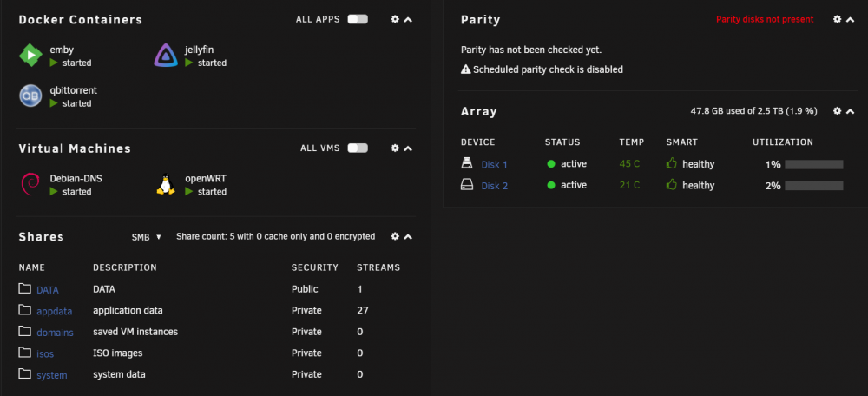Image resolution: width=868 pixels, height=396 pixels.
Task: Click the openWRT VM name
Action: pos(206,179)
